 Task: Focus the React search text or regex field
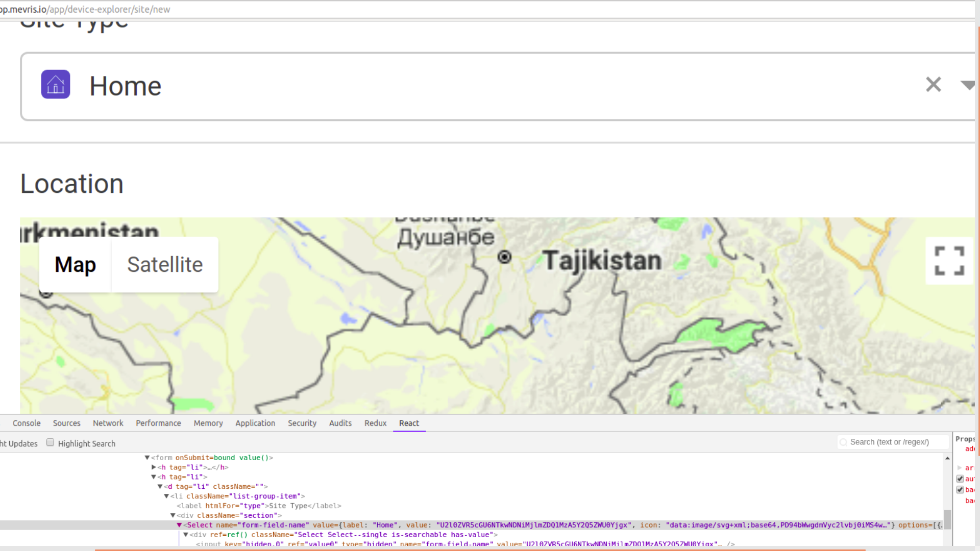coord(893,442)
